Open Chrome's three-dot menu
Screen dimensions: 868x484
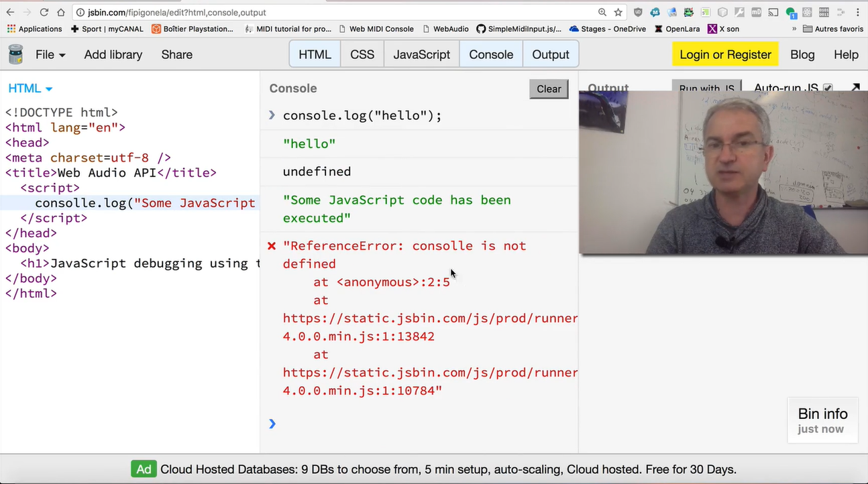858,12
